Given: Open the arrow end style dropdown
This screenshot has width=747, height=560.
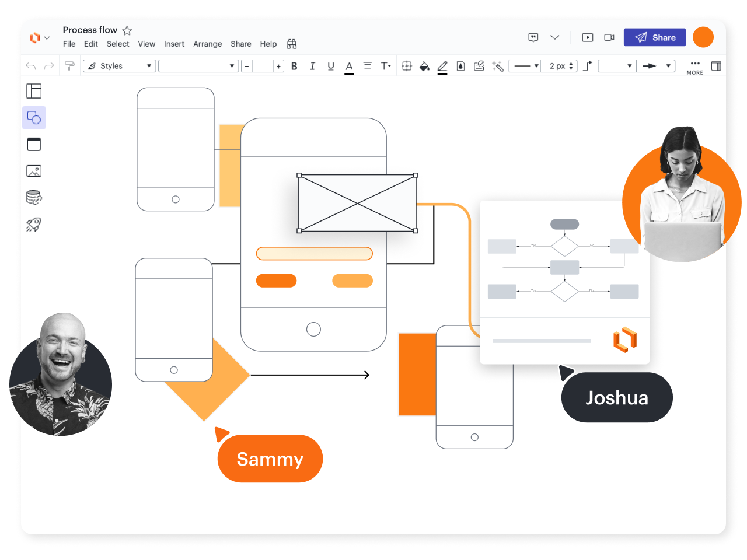Looking at the screenshot, I should tap(655, 66).
